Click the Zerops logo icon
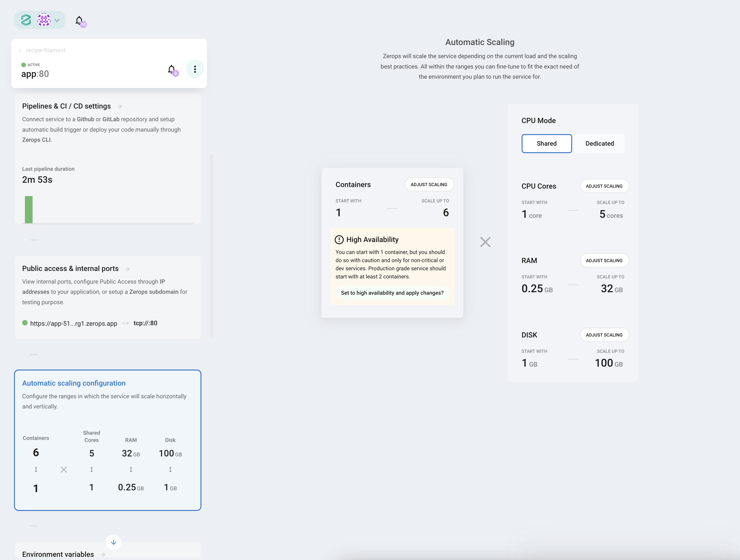This screenshot has width=740, height=560. point(26,20)
